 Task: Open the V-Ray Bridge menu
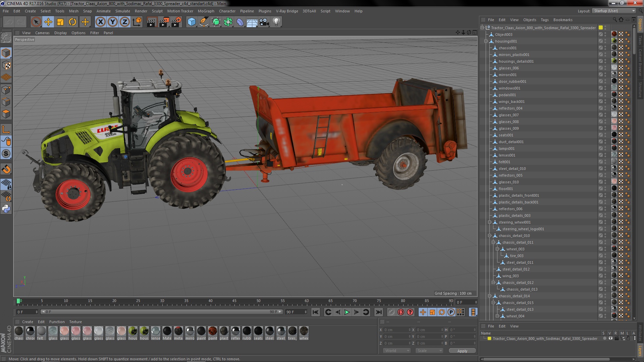[287, 11]
